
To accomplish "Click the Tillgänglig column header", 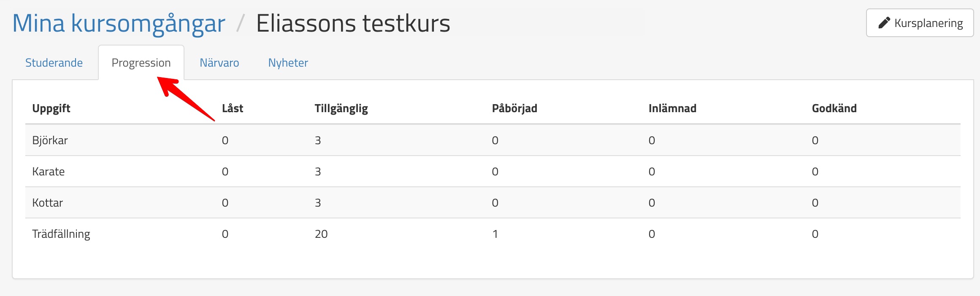I will (341, 108).
